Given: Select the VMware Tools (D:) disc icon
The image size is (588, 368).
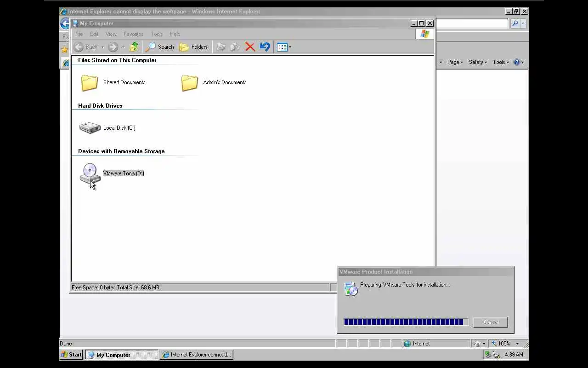Looking at the screenshot, I should pos(90,174).
